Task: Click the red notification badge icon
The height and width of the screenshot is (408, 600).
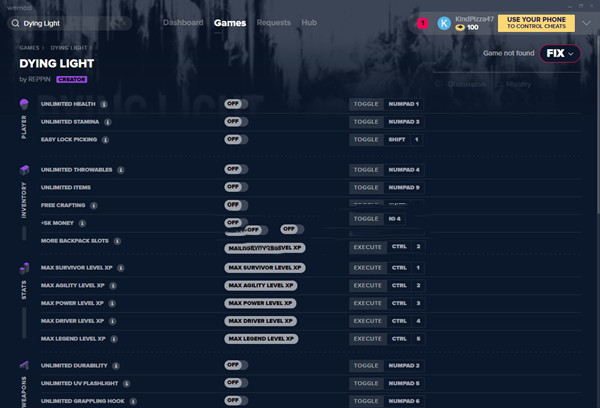Action: pos(422,22)
